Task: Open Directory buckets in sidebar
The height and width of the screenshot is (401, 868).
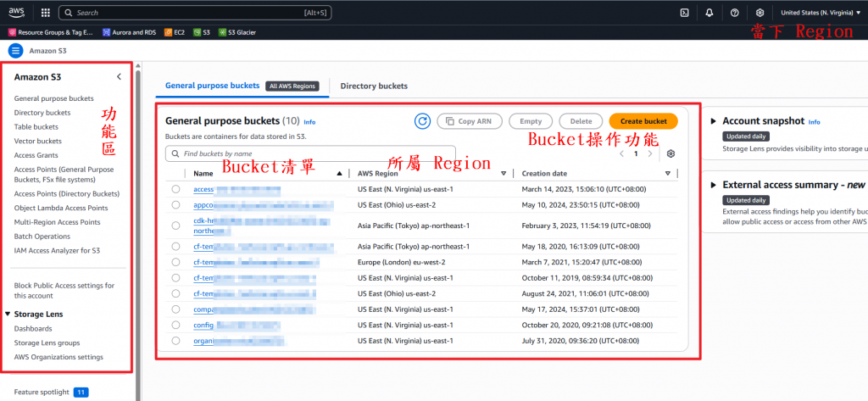Action: pyautogui.click(x=42, y=113)
